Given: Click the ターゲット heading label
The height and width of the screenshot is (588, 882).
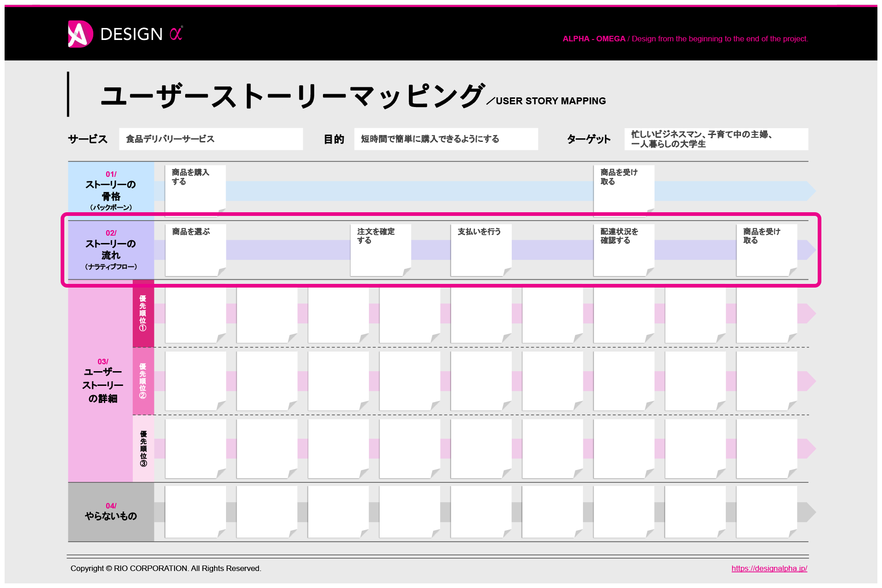Looking at the screenshot, I should (588, 139).
